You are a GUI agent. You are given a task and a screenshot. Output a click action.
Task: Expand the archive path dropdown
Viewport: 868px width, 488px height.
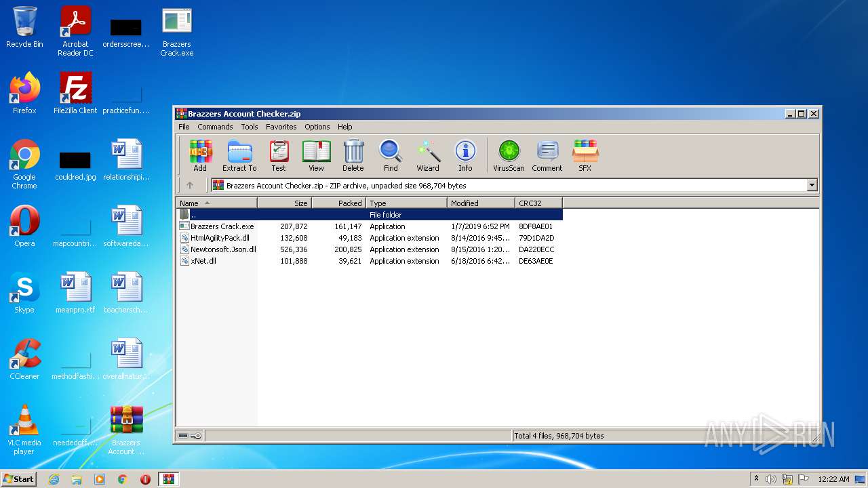(x=812, y=185)
